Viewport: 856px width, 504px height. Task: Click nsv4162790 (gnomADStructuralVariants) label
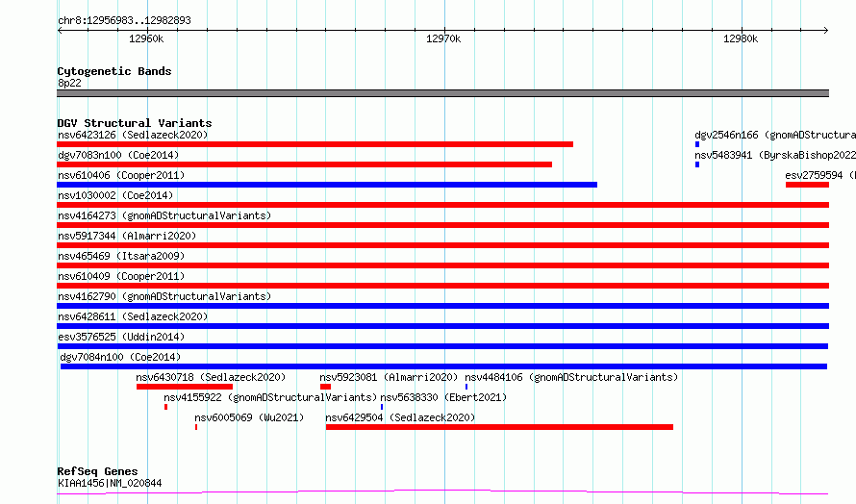tap(164, 296)
